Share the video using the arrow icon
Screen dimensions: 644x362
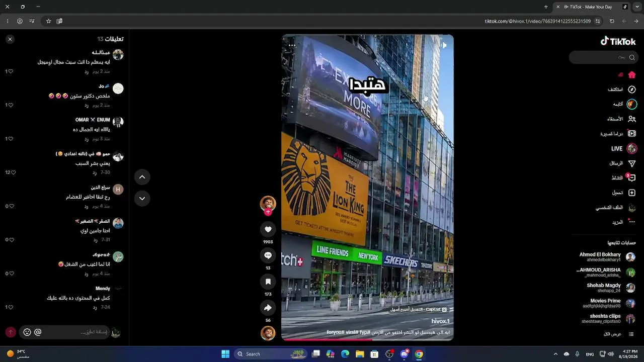268,308
